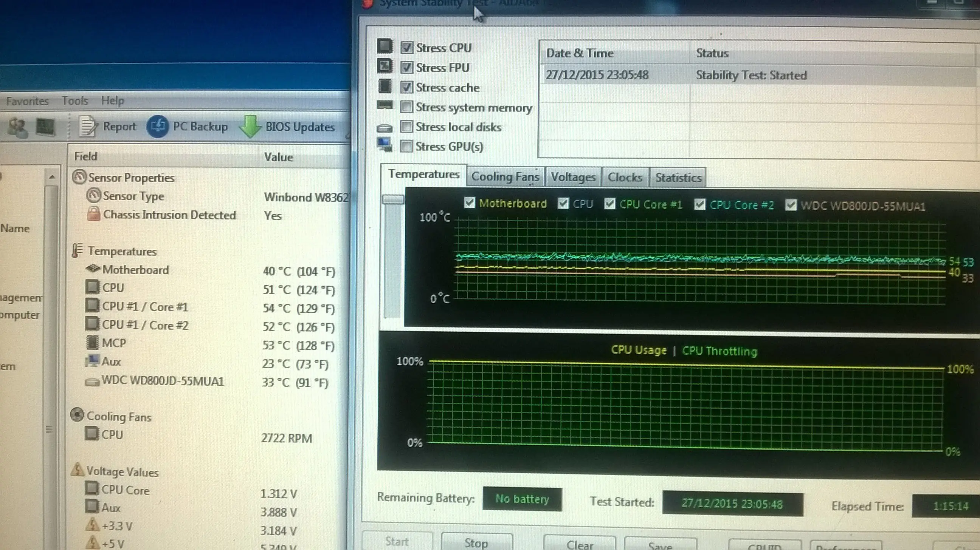Toggle the Stress FPU checkbox
The image size is (980, 550).
tap(407, 67)
